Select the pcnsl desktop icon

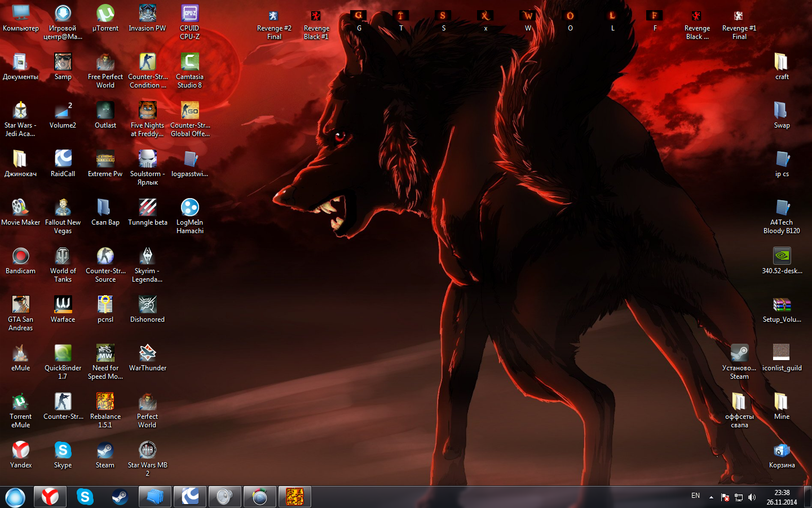(x=105, y=310)
